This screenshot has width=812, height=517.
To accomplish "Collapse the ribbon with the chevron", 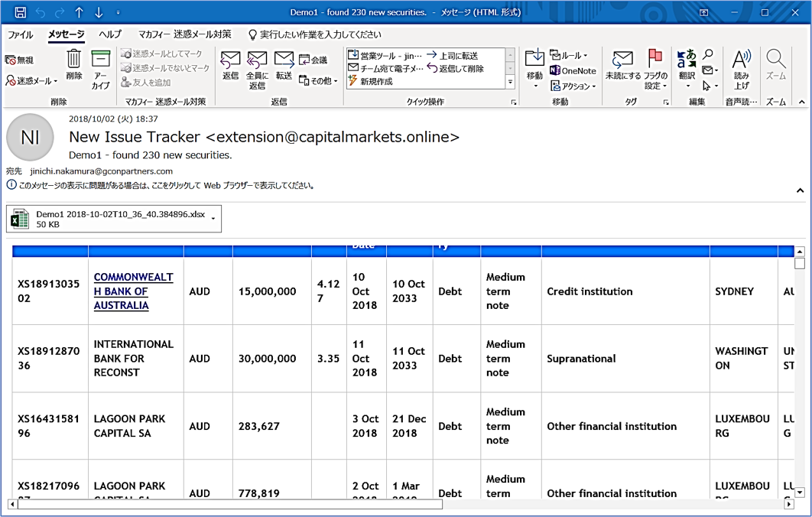I will 801,102.
